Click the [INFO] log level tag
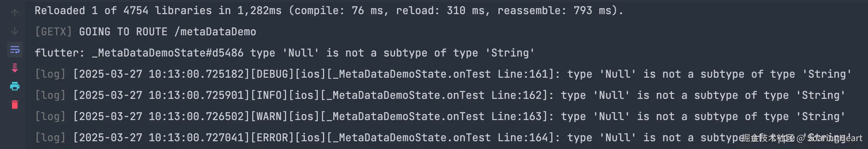The image size is (868, 149). click(269, 95)
